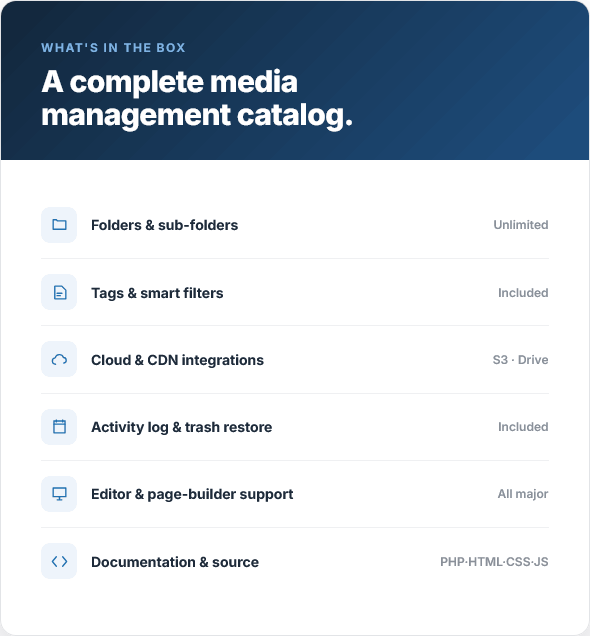
Task: Select the 'Cloud & CDN integrations' label
Action: pos(178,360)
